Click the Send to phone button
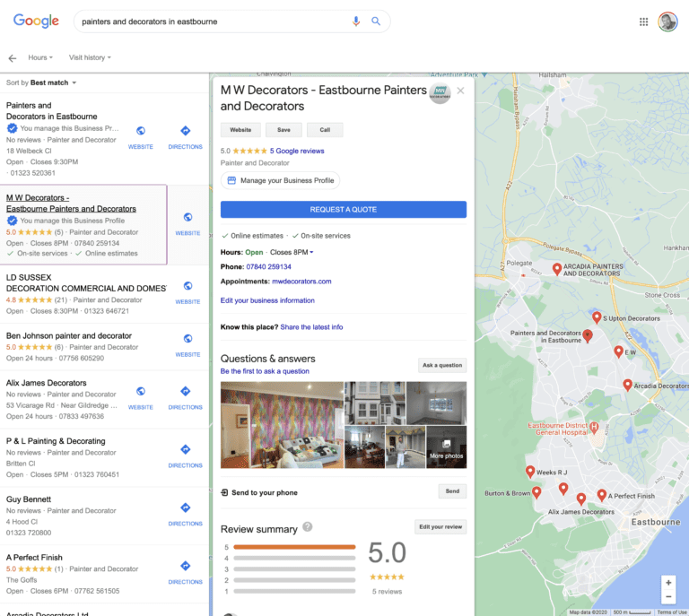The height and width of the screenshot is (616, 689). coord(452,491)
